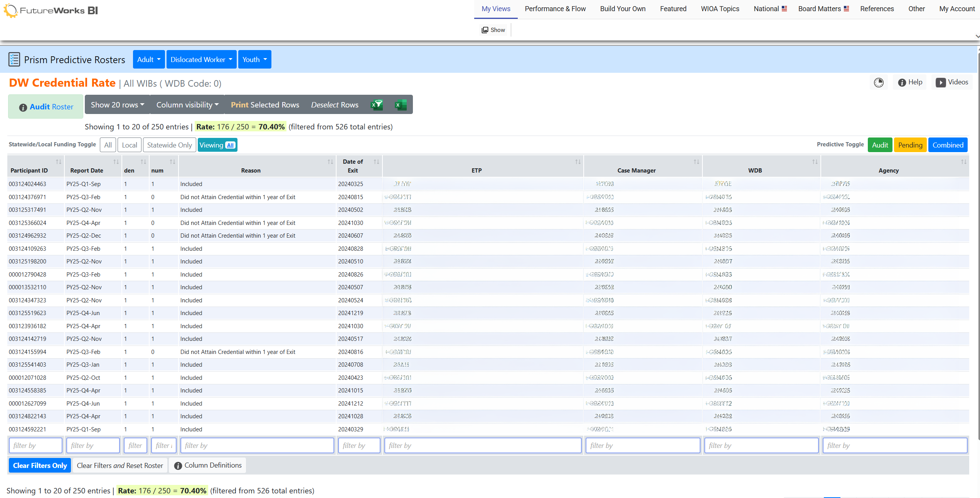Click the FutureWorks BI gear logo
The height and width of the screenshot is (498, 980).
point(10,10)
